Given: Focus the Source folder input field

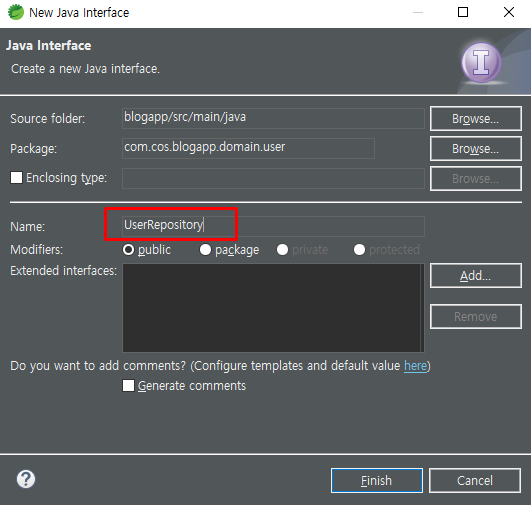Looking at the screenshot, I should 273,118.
